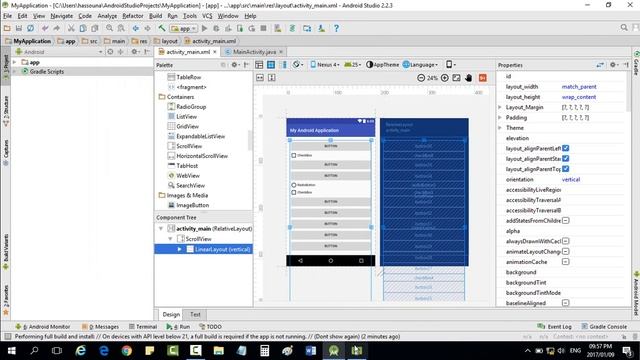The image size is (640, 360).
Task: Open the Build menu
Action: 156,16
